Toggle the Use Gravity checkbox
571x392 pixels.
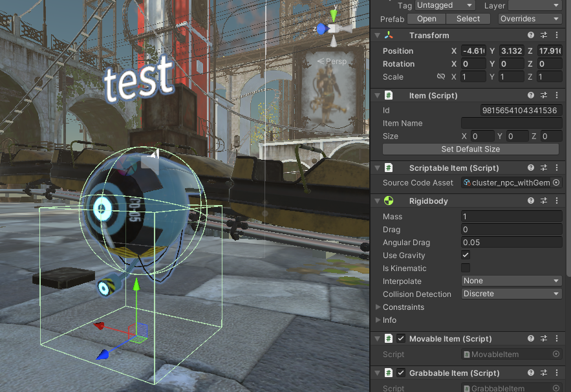(466, 255)
